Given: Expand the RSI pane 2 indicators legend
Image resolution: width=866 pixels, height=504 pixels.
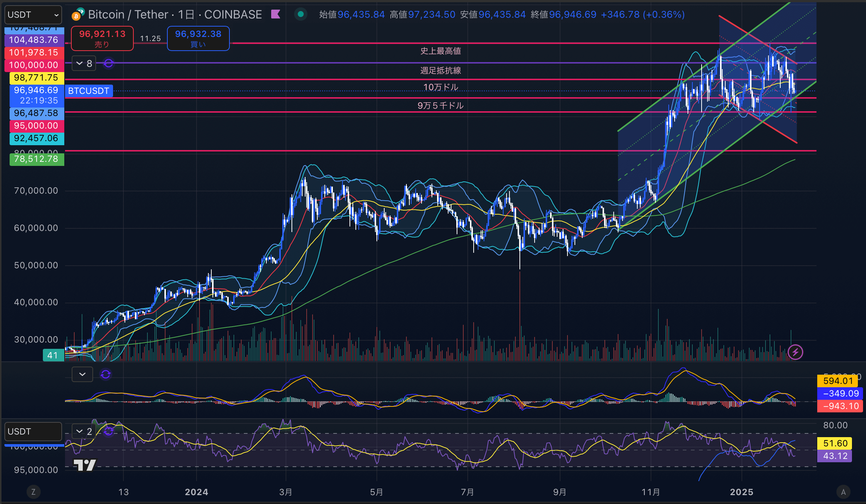Looking at the screenshot, I should click(84, 431).
